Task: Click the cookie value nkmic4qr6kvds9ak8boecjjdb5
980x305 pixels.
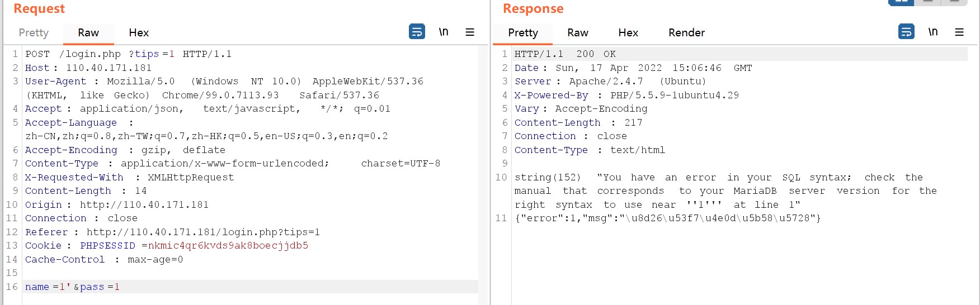Action: 228,246
